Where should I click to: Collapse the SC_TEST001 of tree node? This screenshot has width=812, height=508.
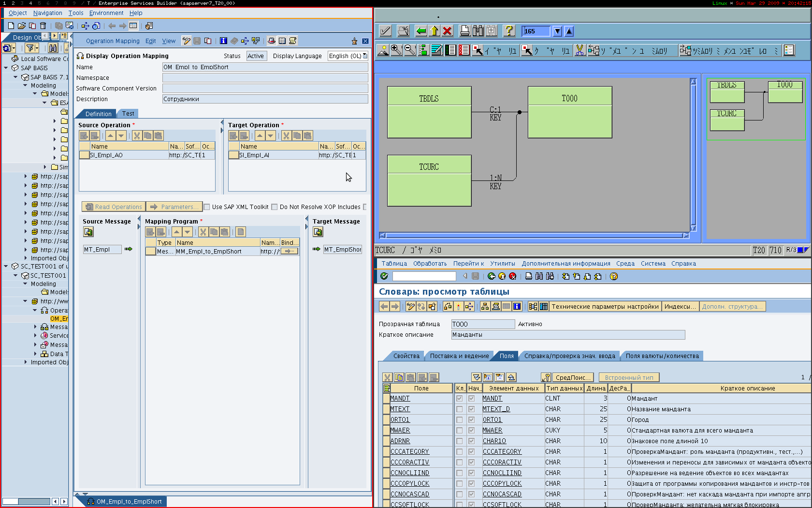point(6,266)
